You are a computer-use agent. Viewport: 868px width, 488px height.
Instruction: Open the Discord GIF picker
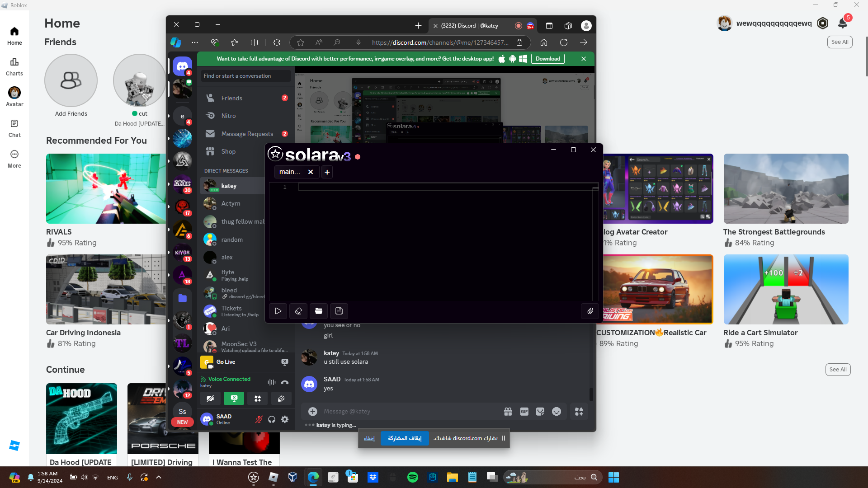(524, 412)
